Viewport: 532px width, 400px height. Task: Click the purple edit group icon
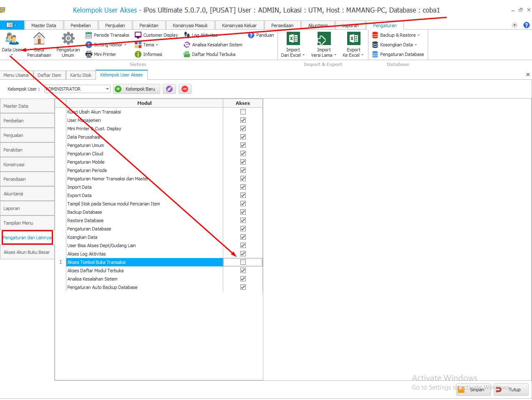[x=169, y=89]
